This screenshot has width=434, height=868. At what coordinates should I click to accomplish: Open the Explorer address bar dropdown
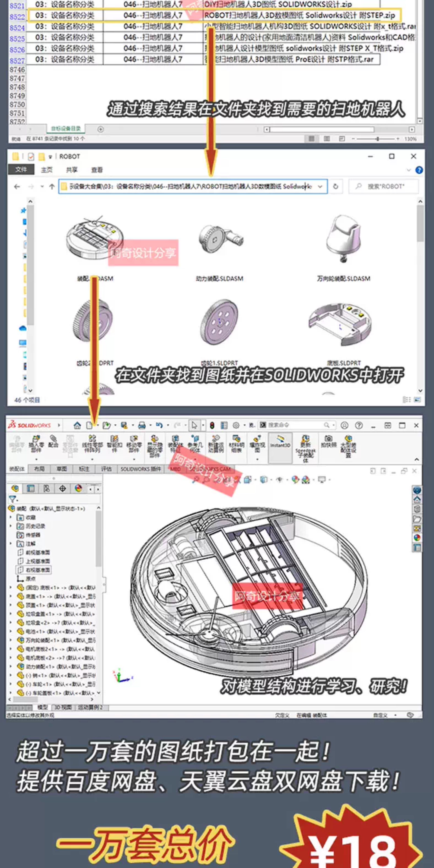320,186
